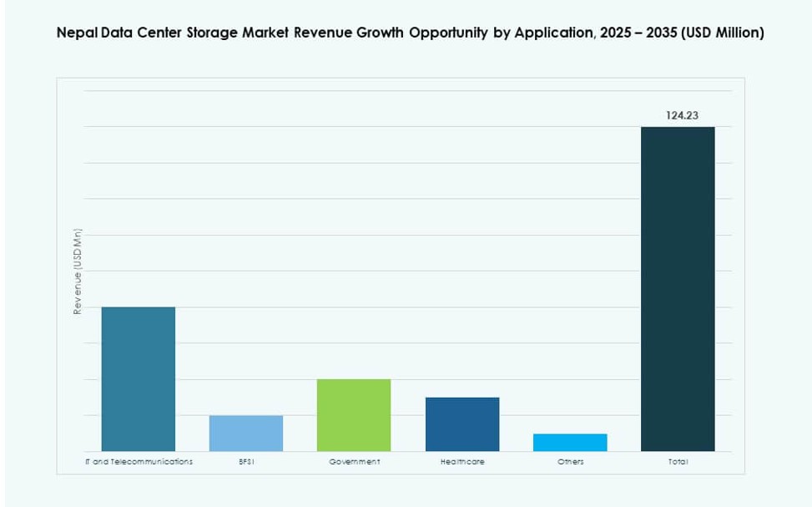Screen dimensions: 812x507
Task: Click the green Government bar
Action: [354, 413]
